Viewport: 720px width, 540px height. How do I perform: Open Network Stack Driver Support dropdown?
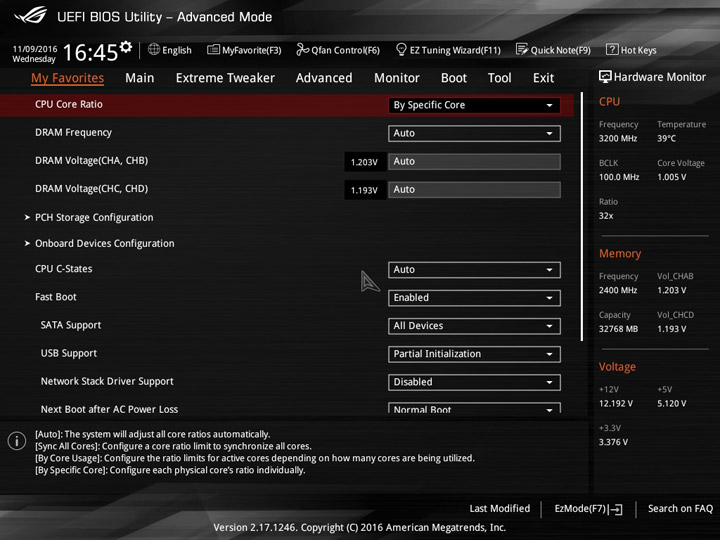point(474,382)
